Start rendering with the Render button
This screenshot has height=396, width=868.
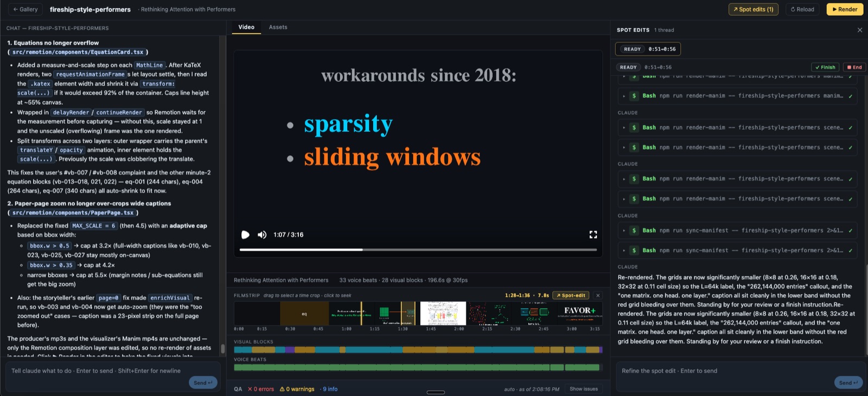point(845,9)
